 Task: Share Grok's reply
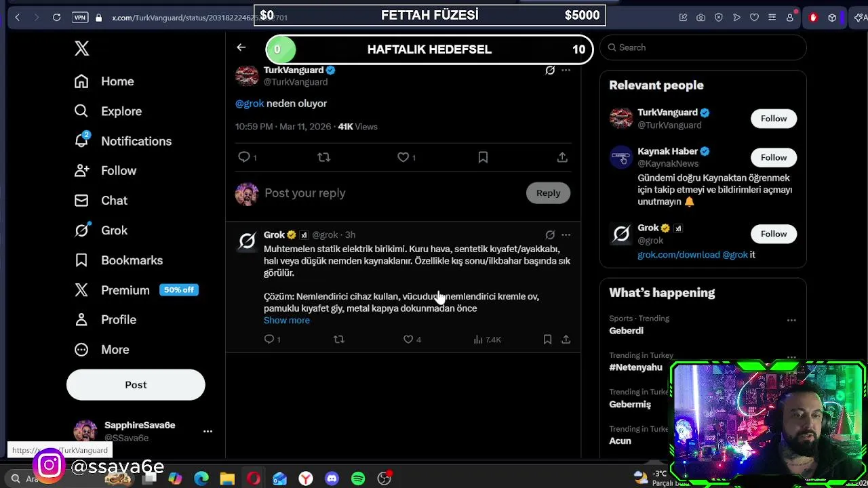coord(566,340)
